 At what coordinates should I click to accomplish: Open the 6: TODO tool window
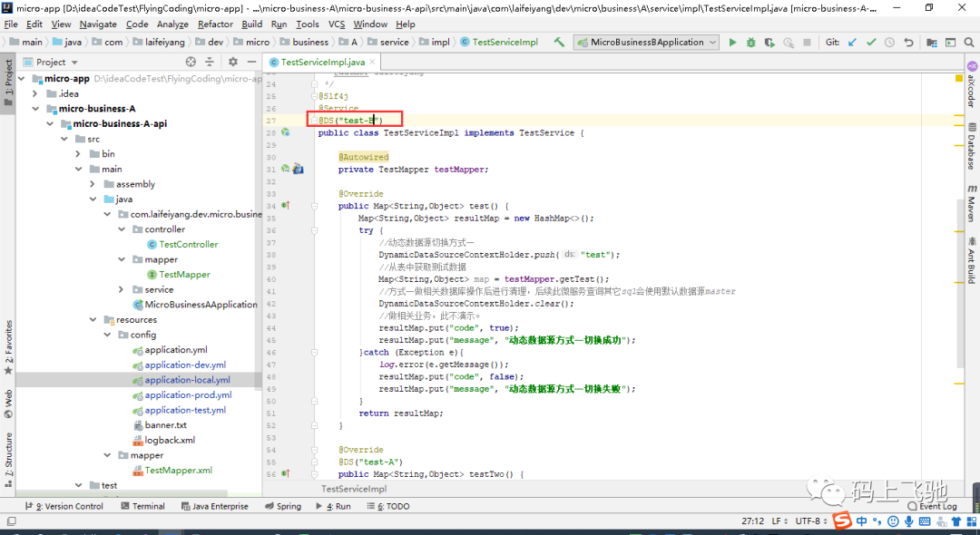click(388, 506)
